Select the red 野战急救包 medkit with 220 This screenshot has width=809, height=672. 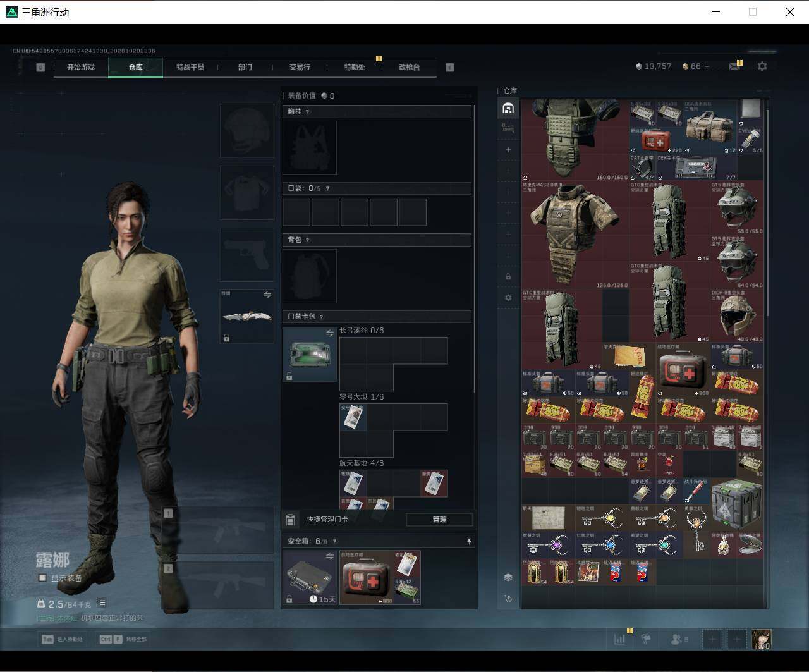[656, 140]
